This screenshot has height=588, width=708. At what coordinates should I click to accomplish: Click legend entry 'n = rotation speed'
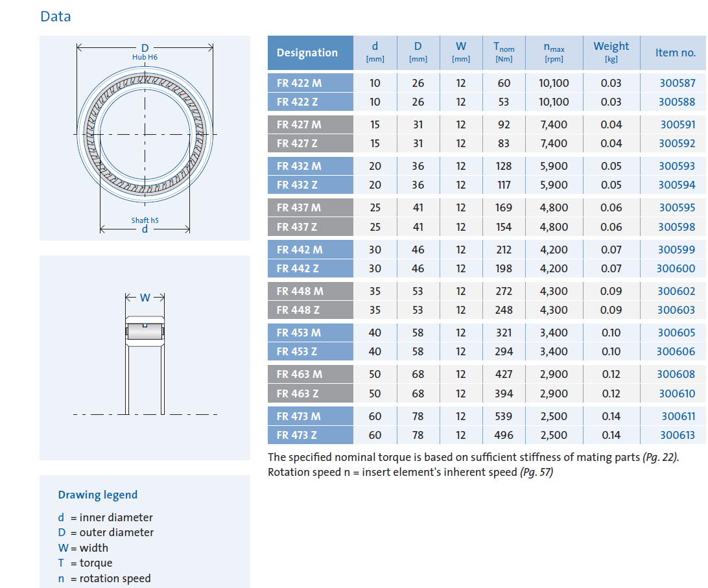pyautogui.click(x=104, y=578)
